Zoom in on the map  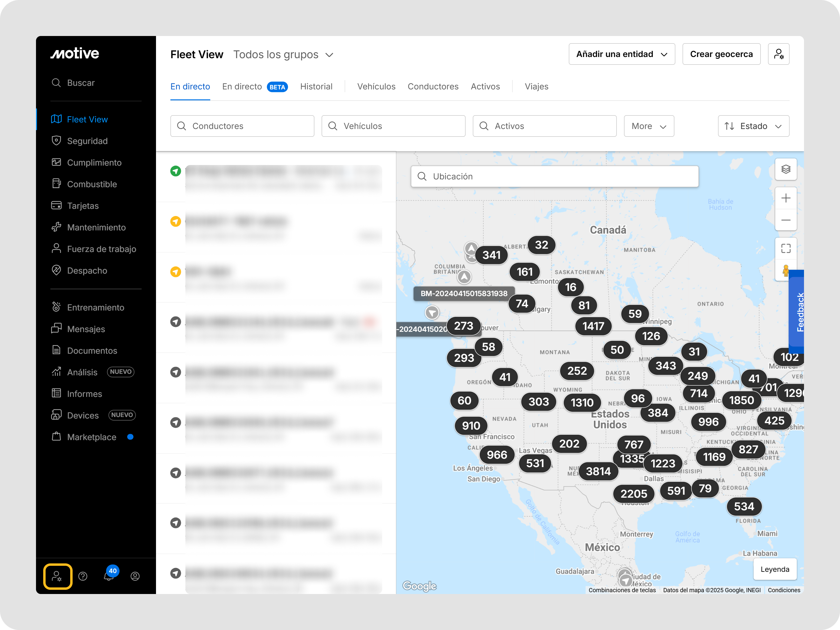coord(786,198)
